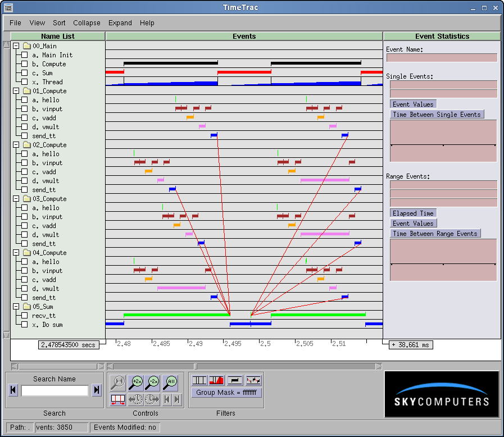The height and width of the screenshot is (437, 504).
Task: Click the Group Mask = ffffffff button
Action: click(226, 393)
